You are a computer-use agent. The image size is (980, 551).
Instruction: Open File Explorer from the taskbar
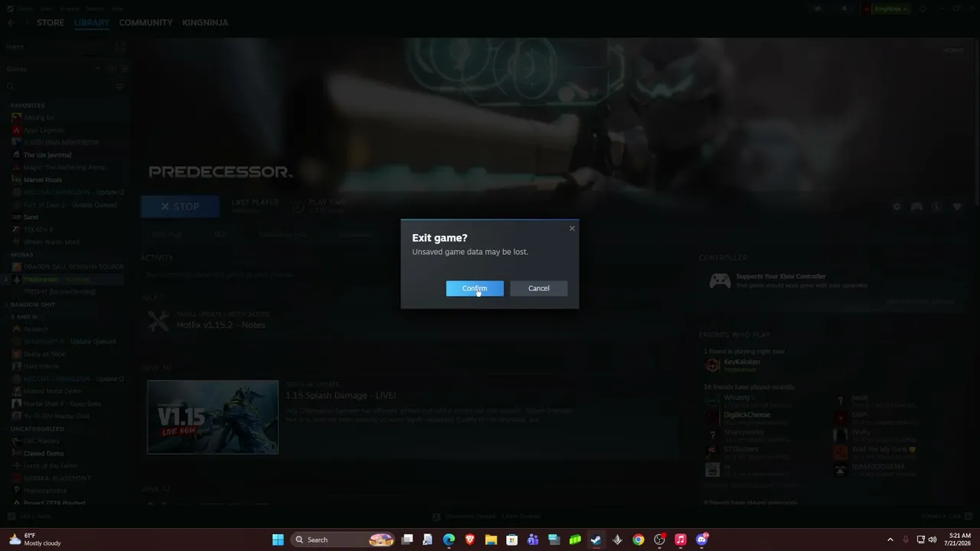tap(491, 540)
